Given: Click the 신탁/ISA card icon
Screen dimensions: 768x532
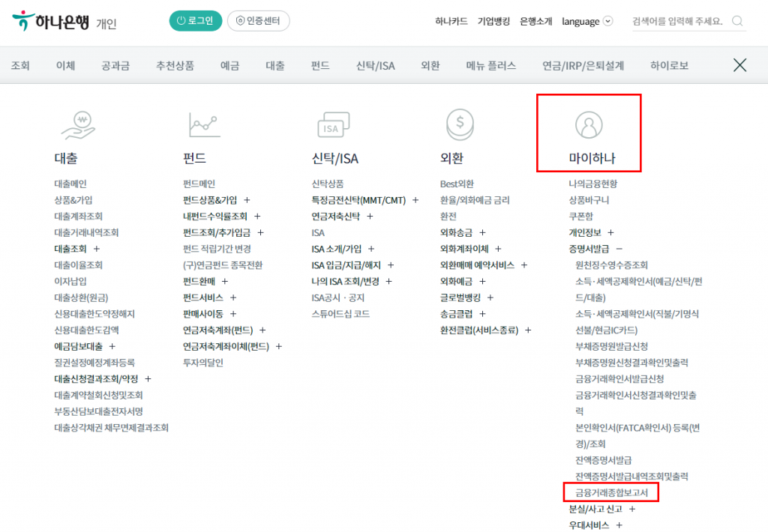Looking at the screenshot, I should 334,125.
